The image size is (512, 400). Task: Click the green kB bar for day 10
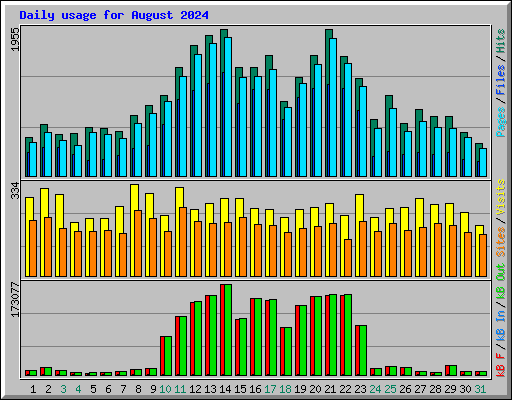coord(168,356)
